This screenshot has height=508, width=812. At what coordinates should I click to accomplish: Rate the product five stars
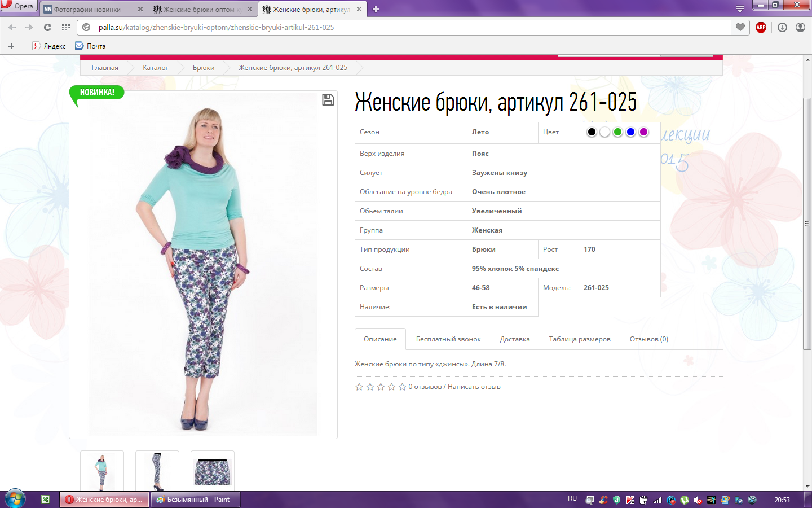pyautogui.click(x=402, y=387)
